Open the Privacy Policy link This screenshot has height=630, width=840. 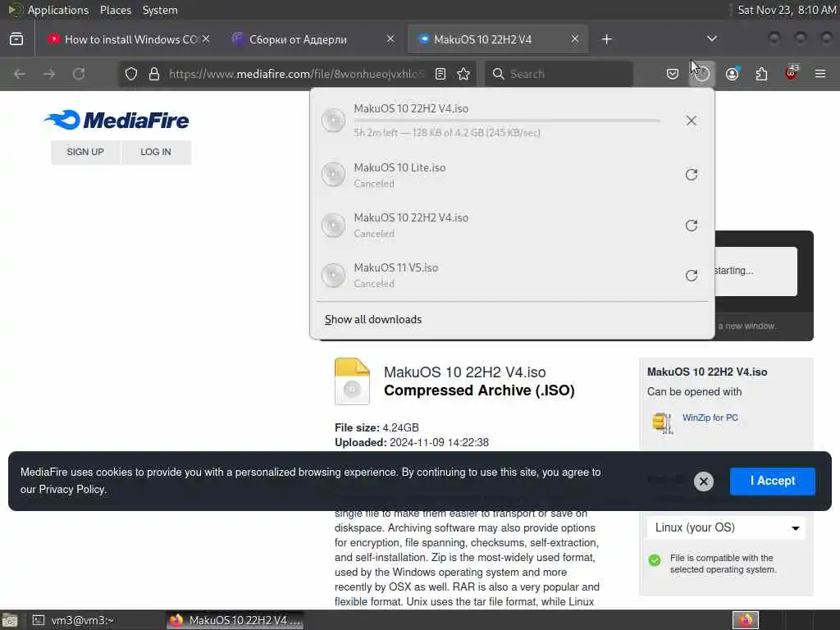pyautogui.click(x=72, y=489)
